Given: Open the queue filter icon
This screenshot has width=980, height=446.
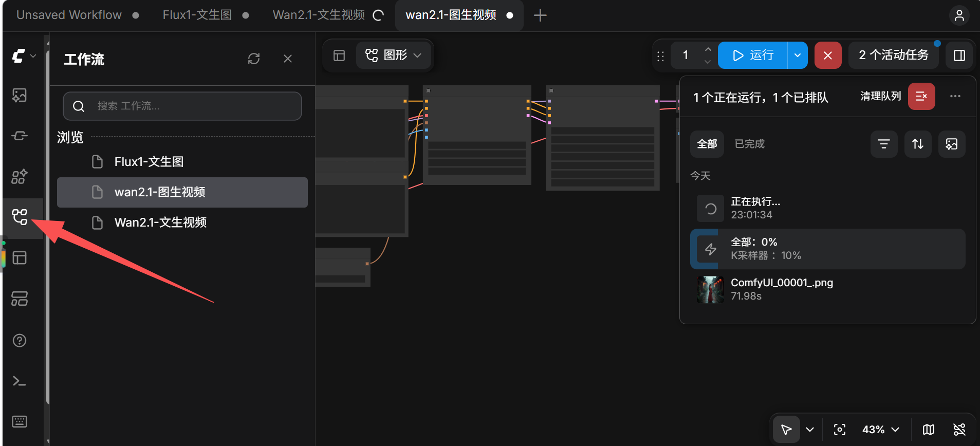Looking at the screenshot, I should (884, 144).
